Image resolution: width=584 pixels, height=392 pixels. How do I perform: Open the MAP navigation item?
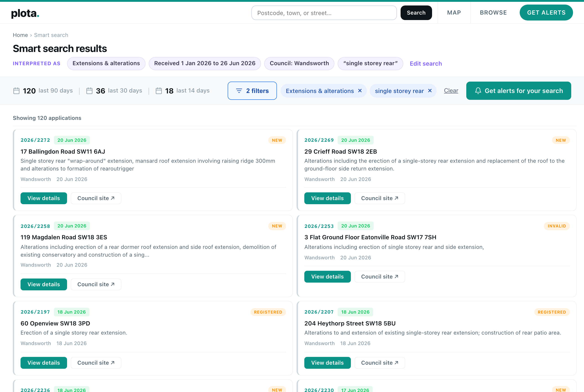click(x=454, y=13)
